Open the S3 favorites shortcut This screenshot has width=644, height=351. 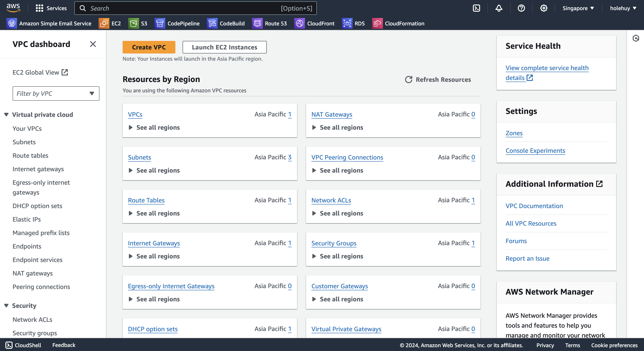[138, 24]
